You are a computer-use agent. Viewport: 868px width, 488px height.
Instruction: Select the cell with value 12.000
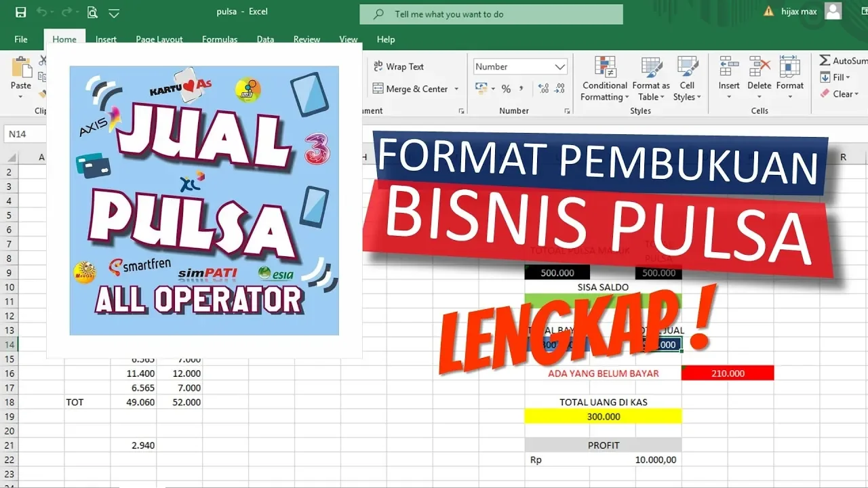point(180,373)
